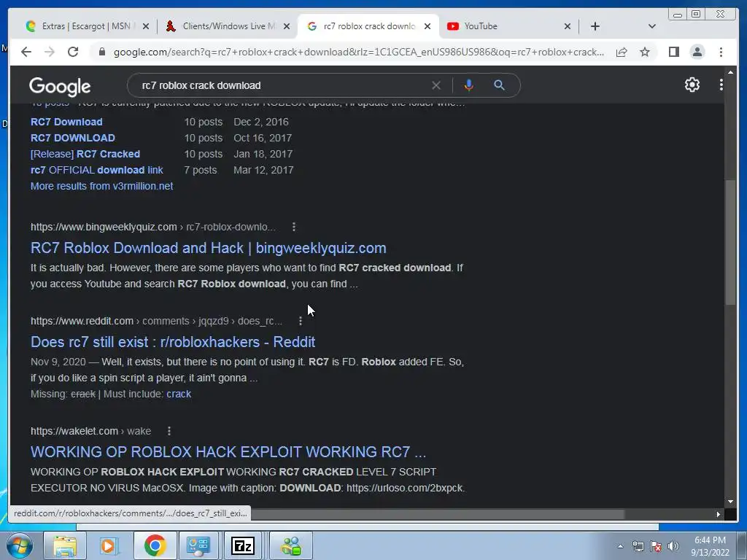Image resolution: width=747 pixels, height=560 pixels.
Task: Open the padlock site information icon
Action: [101, 52]
